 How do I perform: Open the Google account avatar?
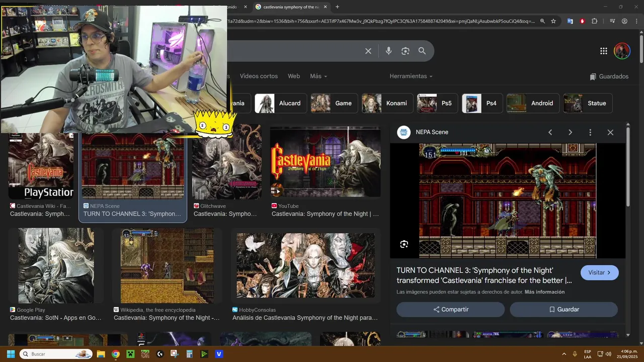(x=622, y=51)
